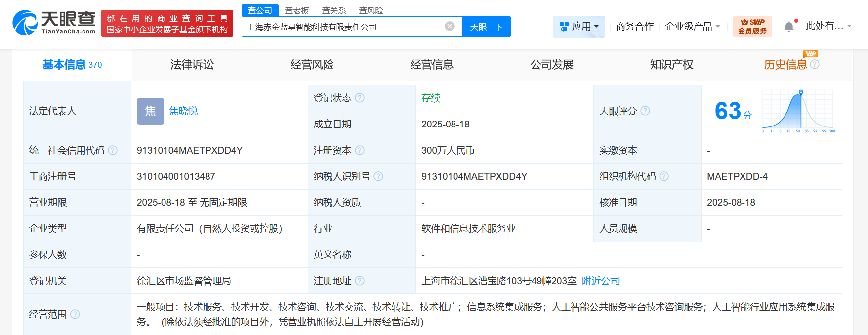868x335 pixels.
Task: Open the TianYanCha logo homepage
Action: [x=54, y=23]
